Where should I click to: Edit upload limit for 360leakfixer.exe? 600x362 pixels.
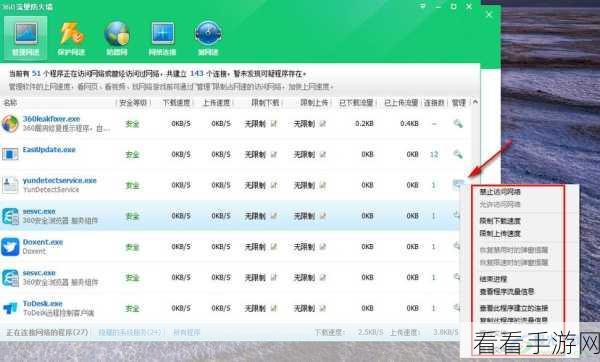pyautogui.click(x=323, y=124)
